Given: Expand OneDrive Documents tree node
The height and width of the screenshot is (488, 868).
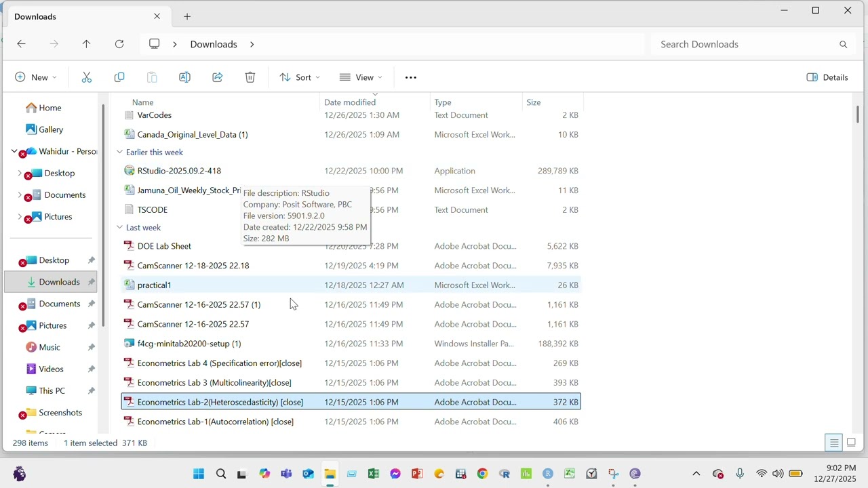Looking at the screenshot, I should click(20, 195).
